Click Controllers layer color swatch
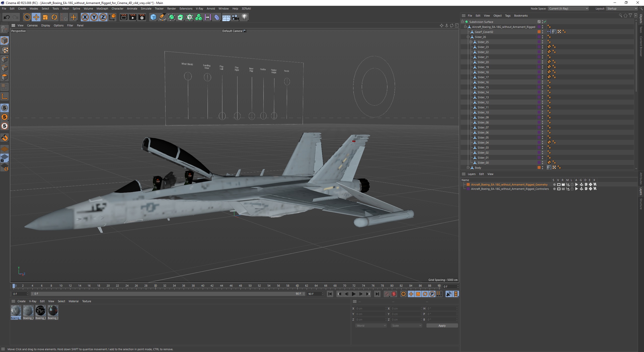 point(468,189)
